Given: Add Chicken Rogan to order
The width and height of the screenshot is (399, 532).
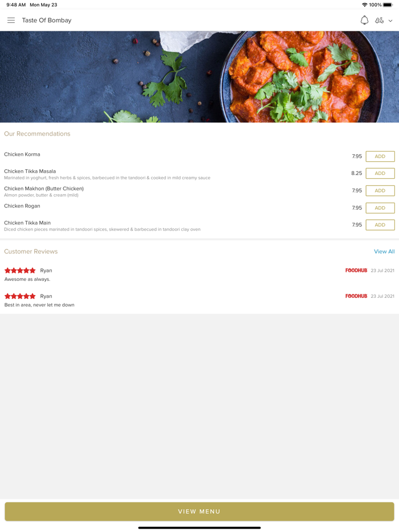Looking at the screenshot, I should pyautogui.click(x=380, y=208).
